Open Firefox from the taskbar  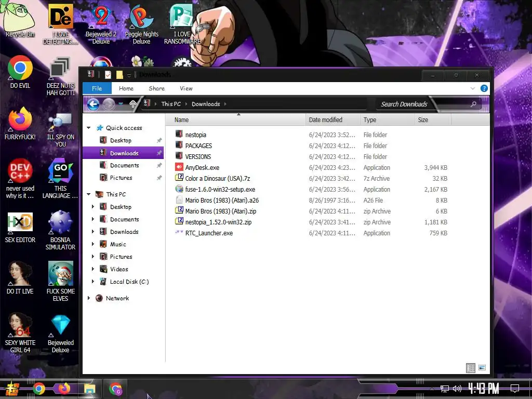(64, 389)
